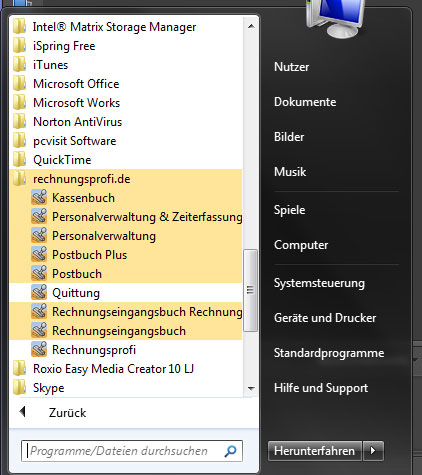422x475 pixels.
Task: Open Dokumente from the right pane
Action: [x=305, y=102]
